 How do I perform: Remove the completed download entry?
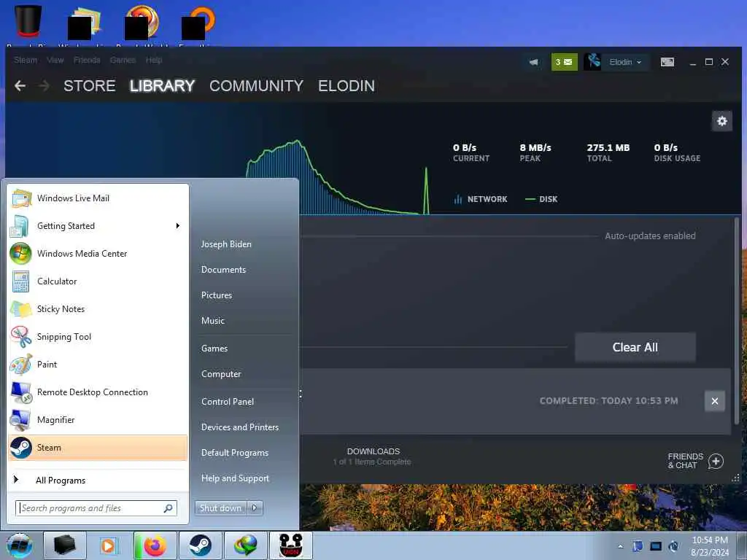pos(715,401)
